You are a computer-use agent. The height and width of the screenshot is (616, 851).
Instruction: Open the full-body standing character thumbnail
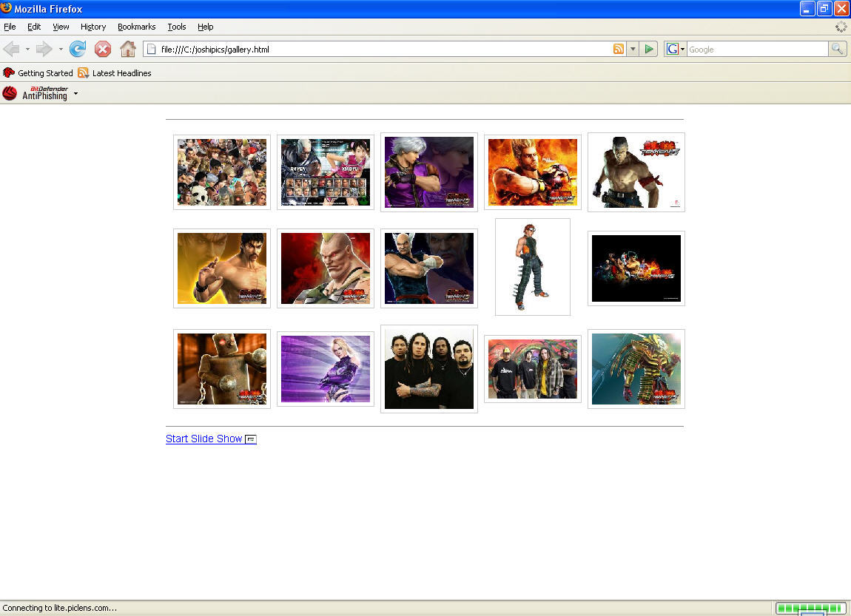[533, 267]
